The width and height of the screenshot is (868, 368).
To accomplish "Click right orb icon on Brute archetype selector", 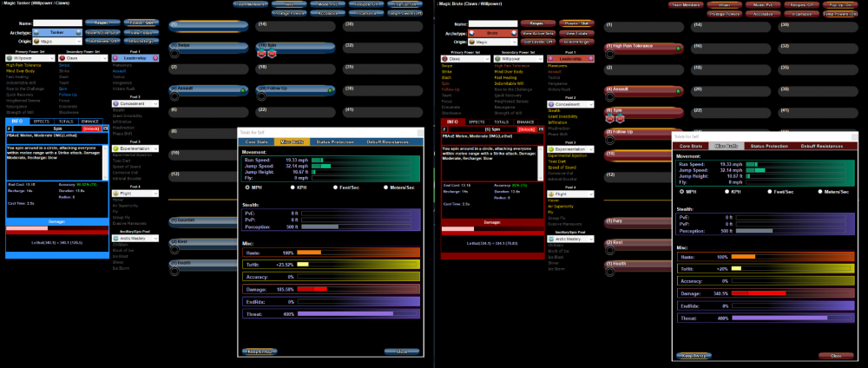I will [x=515, y=33].
